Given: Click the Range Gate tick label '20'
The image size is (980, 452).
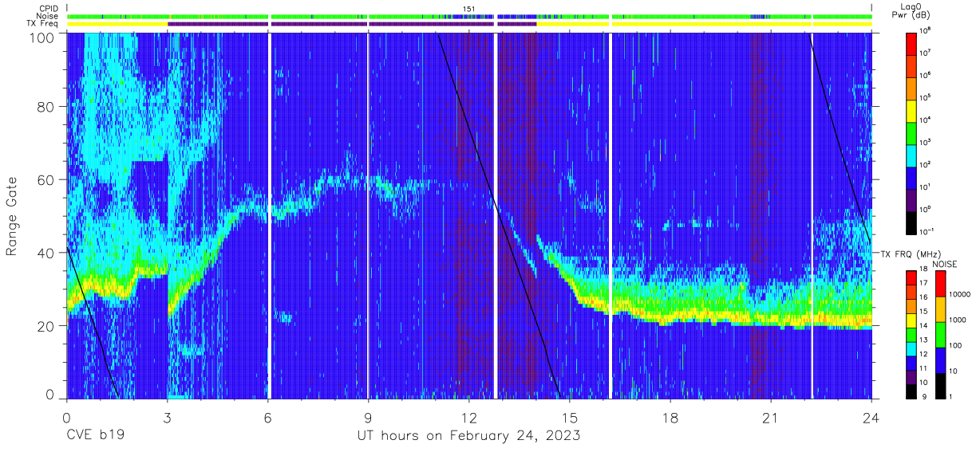Looking at the screenshot, I should coord(45,326).
